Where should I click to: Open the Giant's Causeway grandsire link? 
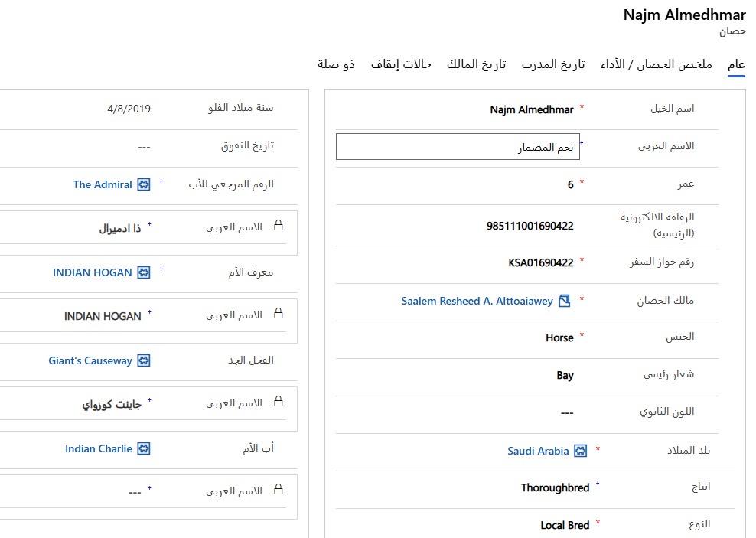pos(90,360)
